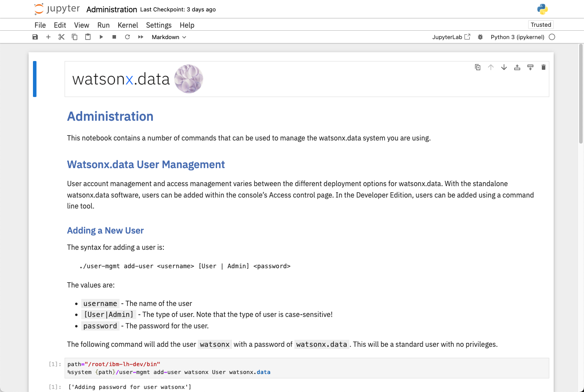584x392 pixels.
Task: Open the Edit menu
Action: pyautogui.click(x=60, y=25)
